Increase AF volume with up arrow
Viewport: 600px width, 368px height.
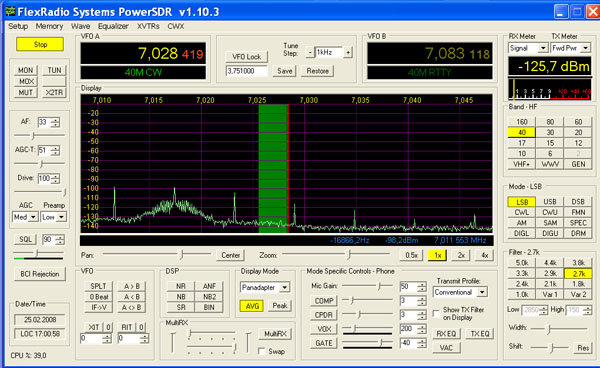click(x=56, y=120)
